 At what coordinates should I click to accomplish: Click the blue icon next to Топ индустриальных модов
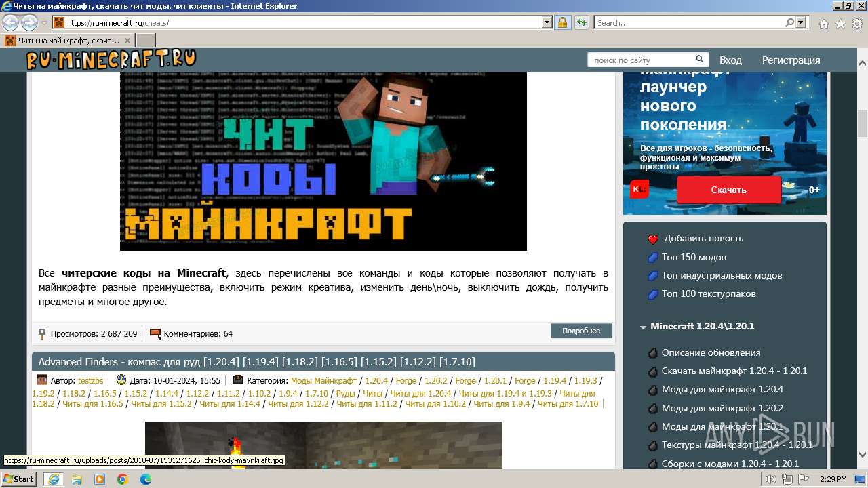pos(653,276)
